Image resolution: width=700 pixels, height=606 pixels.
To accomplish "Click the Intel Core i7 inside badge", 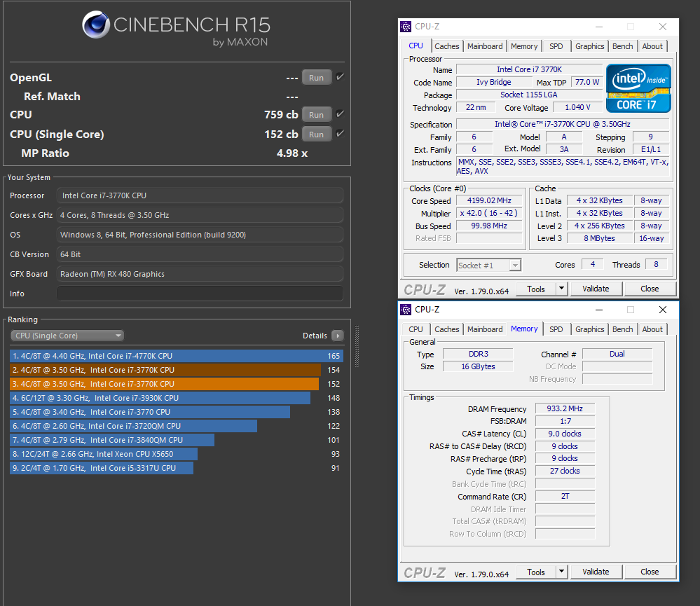I will pos(638,88).
